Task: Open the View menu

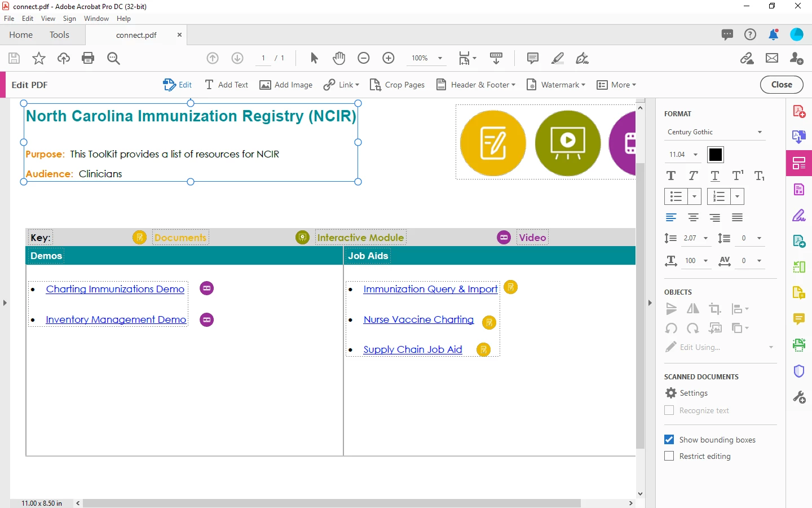Action: pyautogui.click(x=48, y=19)
